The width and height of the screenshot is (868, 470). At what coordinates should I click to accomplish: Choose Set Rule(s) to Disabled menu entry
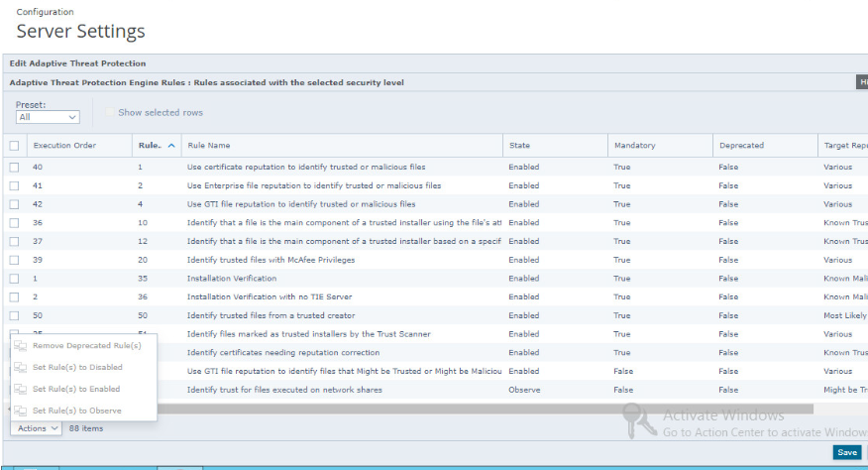[77, 368]
